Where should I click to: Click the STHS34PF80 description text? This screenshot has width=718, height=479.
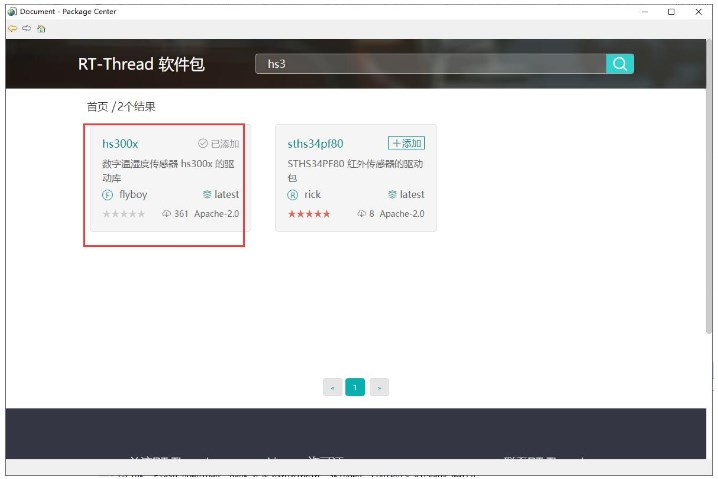355,170
